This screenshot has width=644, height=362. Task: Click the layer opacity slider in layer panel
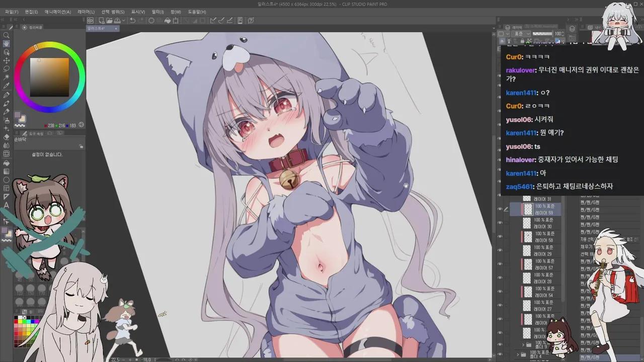tap(542, 34)
